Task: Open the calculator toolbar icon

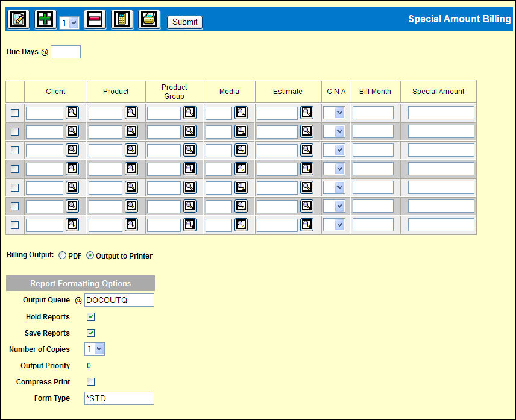Action: (x=122, y=19)
